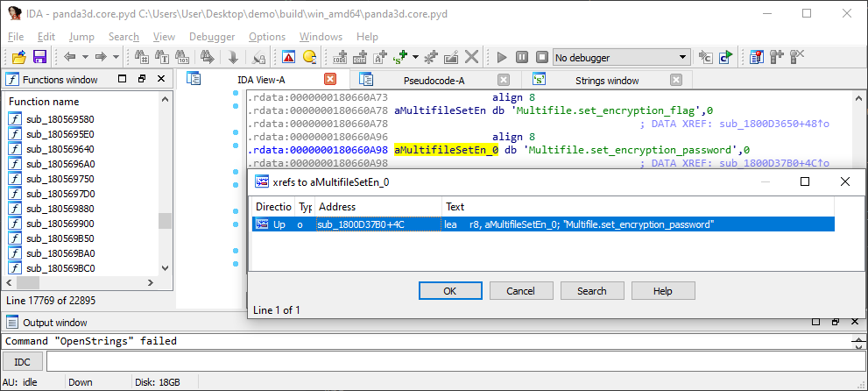Select the sub_1800D37B0+4C xref row
This screenshot has width=868, height=391.
tap(543, 224)
